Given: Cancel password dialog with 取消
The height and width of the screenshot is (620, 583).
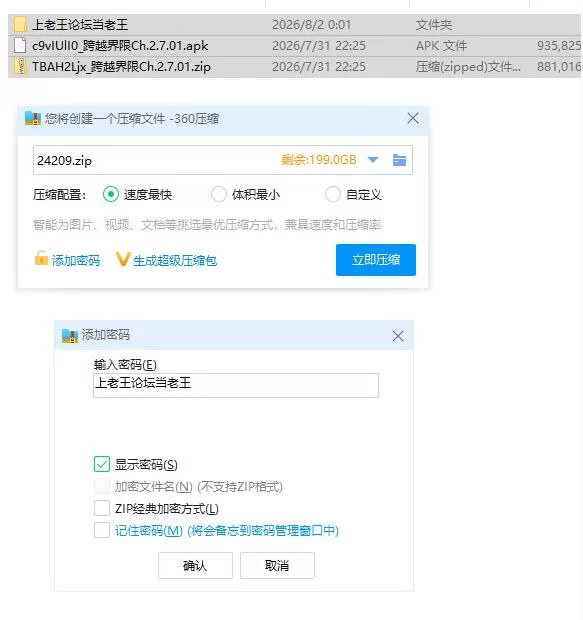Looking at the screenshot, I should tap(277, 565).
